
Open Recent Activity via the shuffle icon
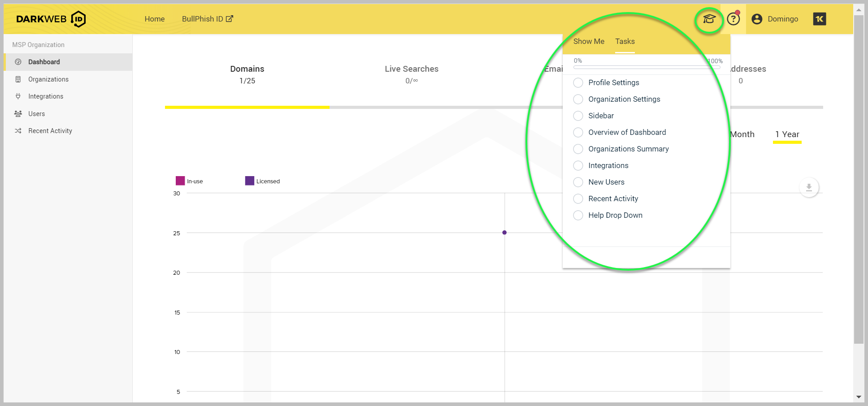coord(18,130)
